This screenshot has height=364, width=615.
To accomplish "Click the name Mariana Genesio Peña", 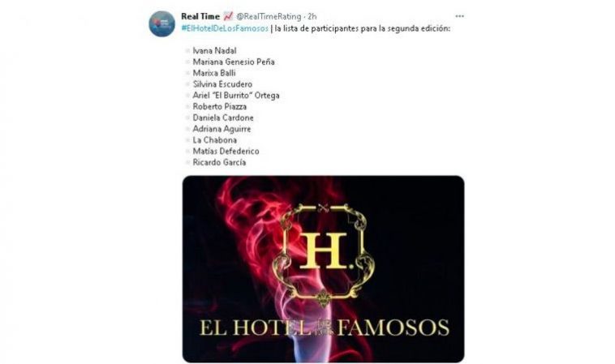I will click(234, 62).
